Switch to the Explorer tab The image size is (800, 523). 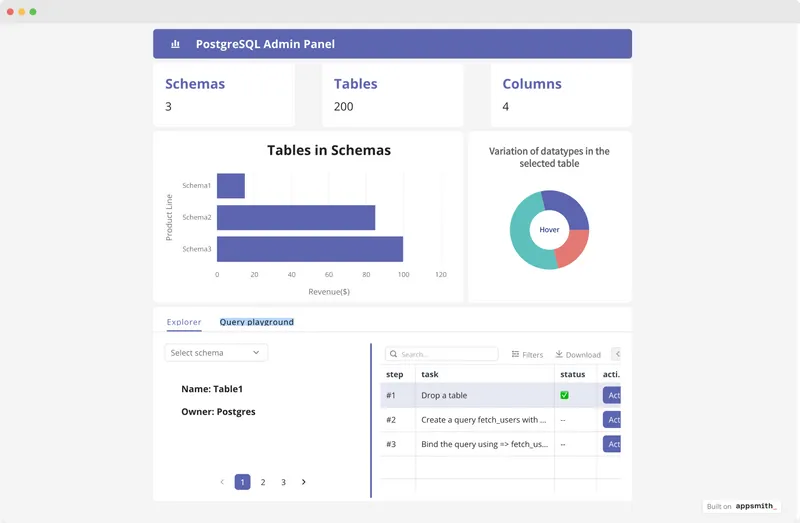(184, 322)
